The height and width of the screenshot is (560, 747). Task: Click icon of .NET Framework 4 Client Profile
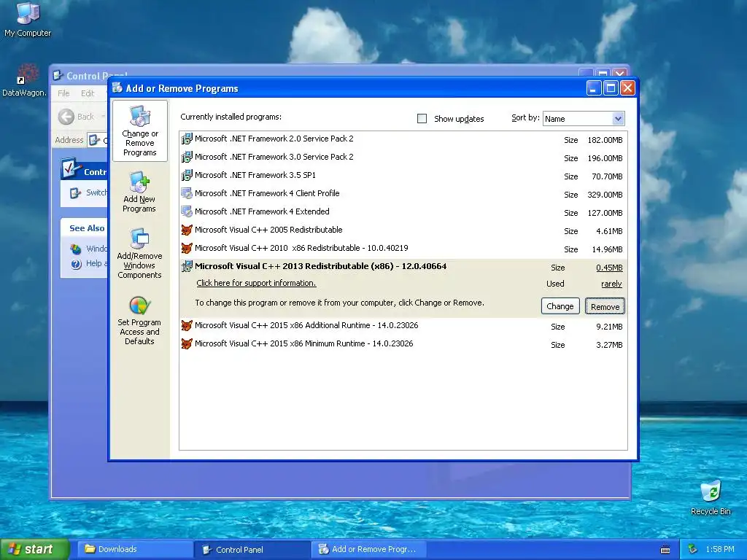[187, 194]
